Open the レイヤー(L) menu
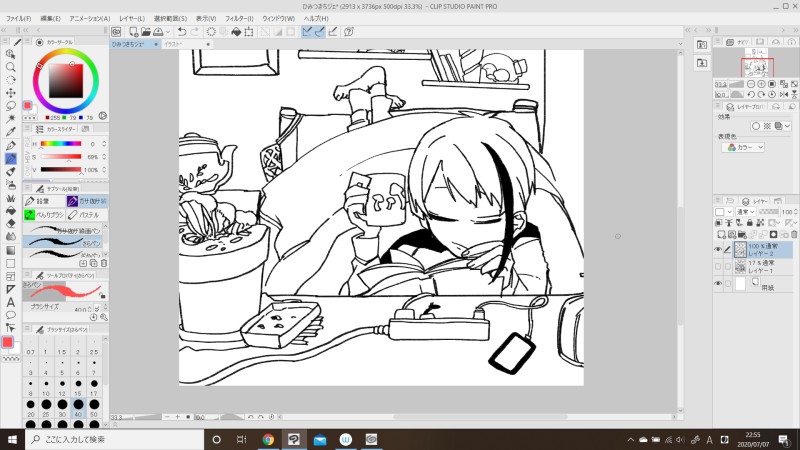The width and height of the screenshot is (800, 450). (132, 18)
